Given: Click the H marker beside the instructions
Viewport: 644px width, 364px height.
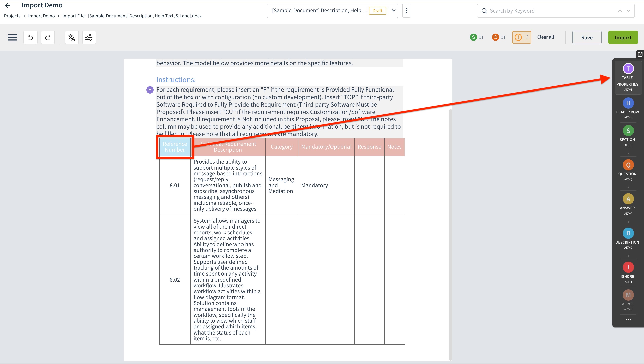Looking at the screenshot, I should [150, 90].
